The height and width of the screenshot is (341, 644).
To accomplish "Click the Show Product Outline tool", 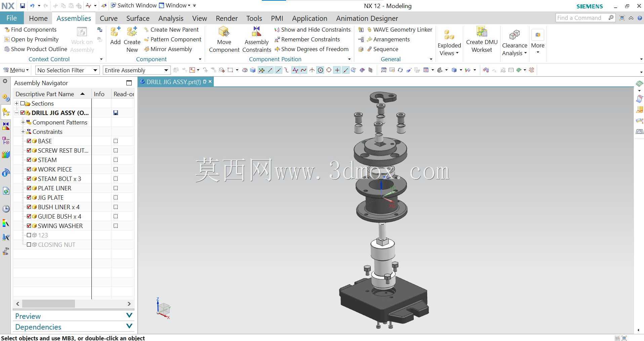I will (36, 49).
